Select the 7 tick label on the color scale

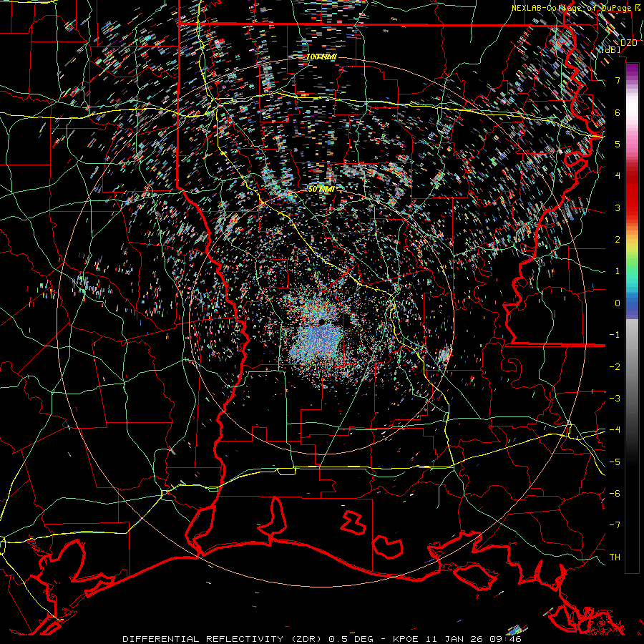click(x=618, y=80)
